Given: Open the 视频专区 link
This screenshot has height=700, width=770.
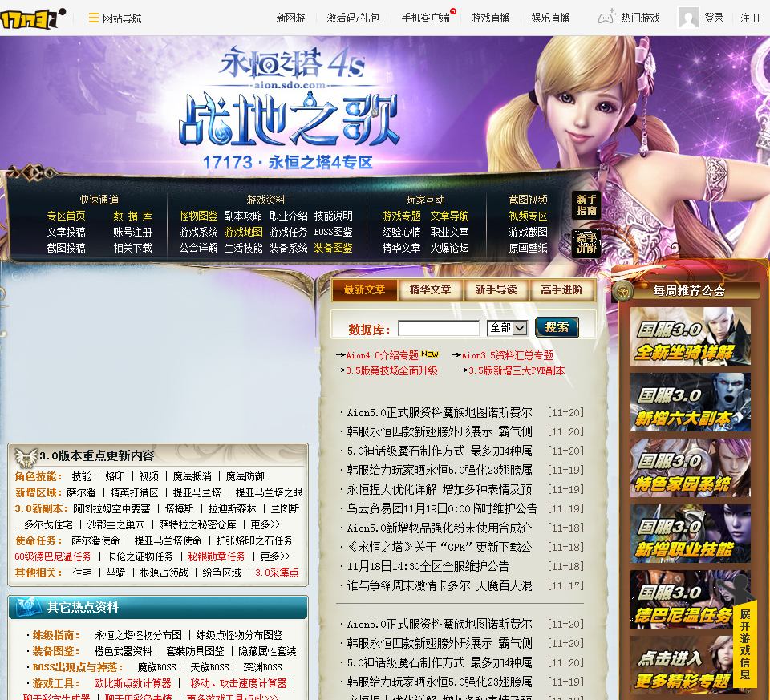Looking at the screenshot, I should [x=528, y=216].
